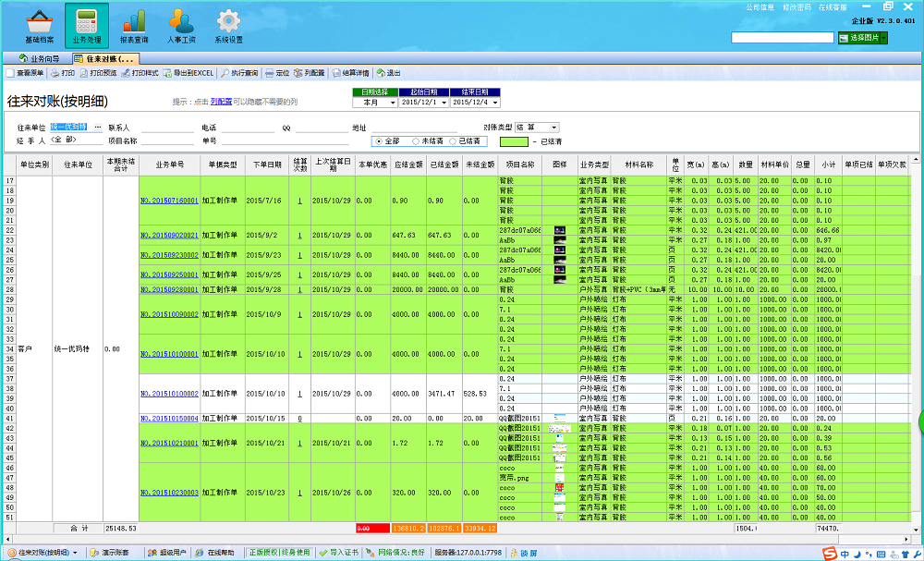
Task: Click the 导出到EXCEL toolbar icon
Action: click(x=188, y=72)
